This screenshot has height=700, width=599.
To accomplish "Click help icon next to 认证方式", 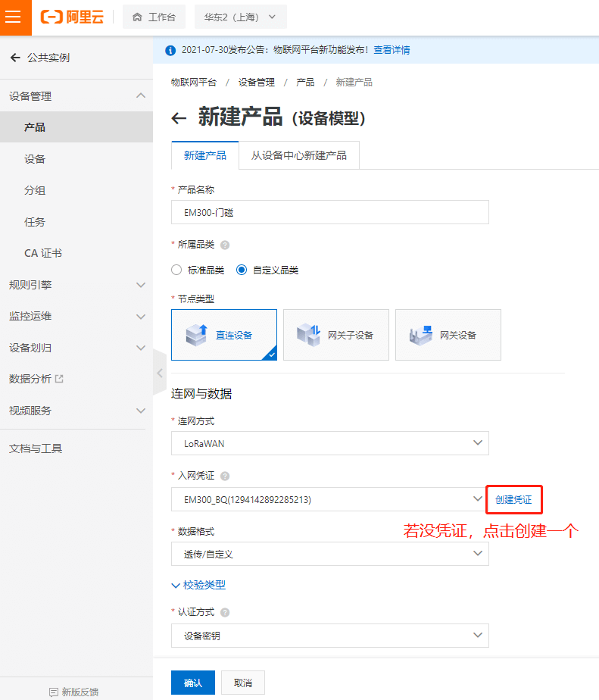I will (x=225, y=612).
